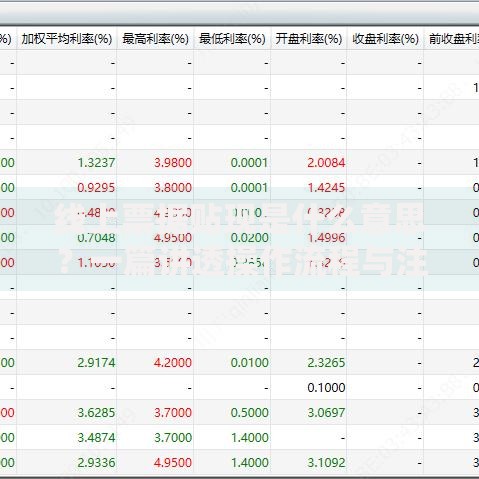
Task: Click the 开盘利率(%) column header
Action: 309,39
